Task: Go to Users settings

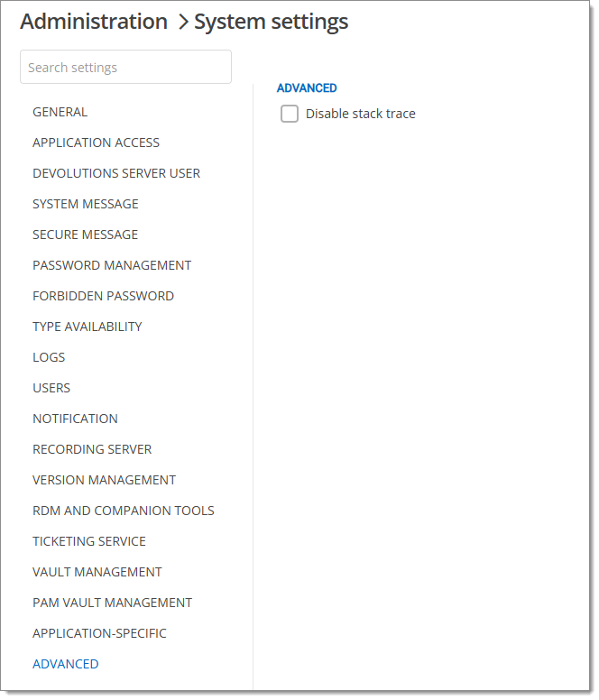Action: [x=51, y=388]
